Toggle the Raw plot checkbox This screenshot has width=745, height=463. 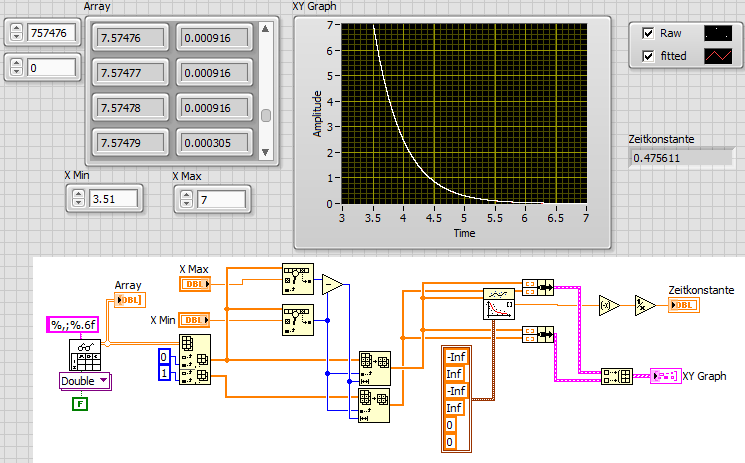pos(648,33)
